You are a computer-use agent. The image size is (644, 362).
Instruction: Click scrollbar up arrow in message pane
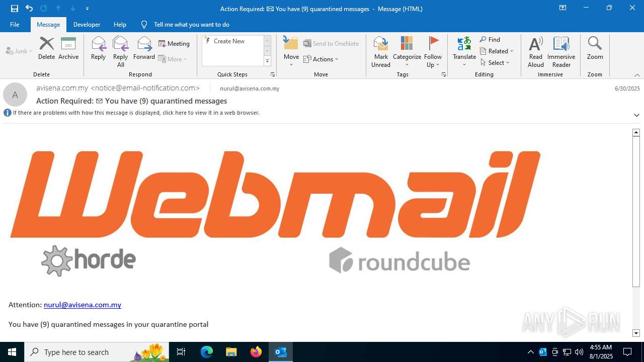click(x=636, y=132)
